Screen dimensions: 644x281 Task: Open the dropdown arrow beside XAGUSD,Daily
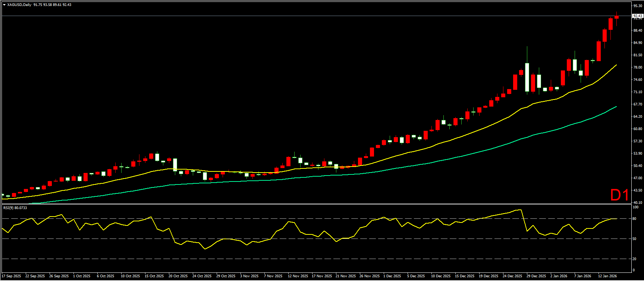click(4, 5)
